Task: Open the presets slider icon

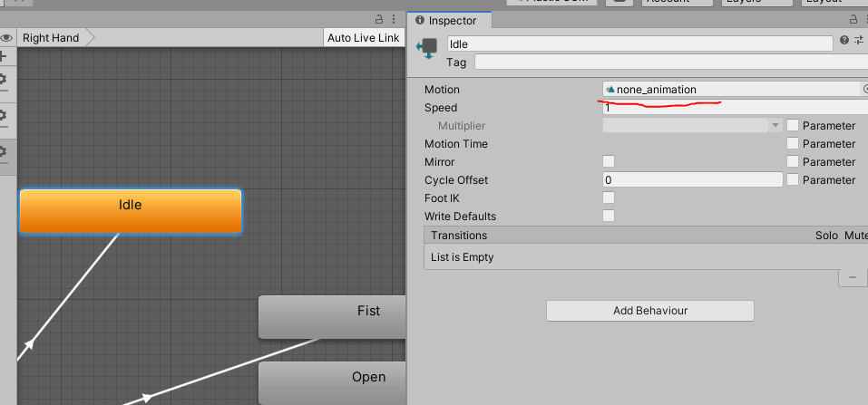Action: tap(859, 40)
